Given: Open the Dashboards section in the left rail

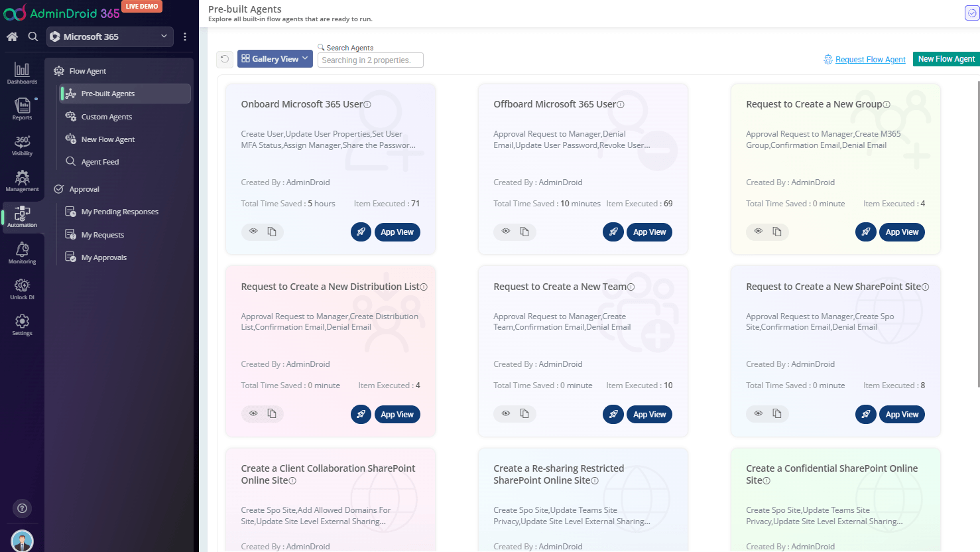Looking at the screenshot, I should pyautogui.click(x=22, y=73).
